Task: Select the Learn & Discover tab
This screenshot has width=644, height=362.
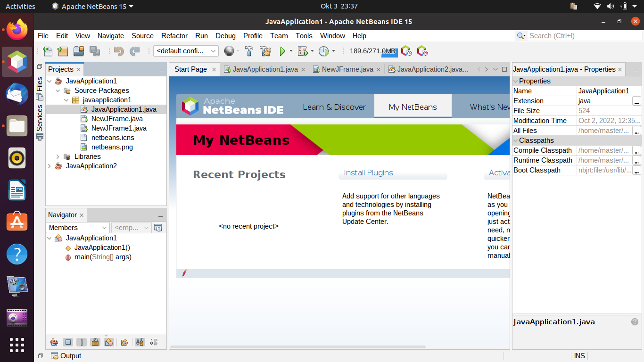Action: click(x=334, y=107)
